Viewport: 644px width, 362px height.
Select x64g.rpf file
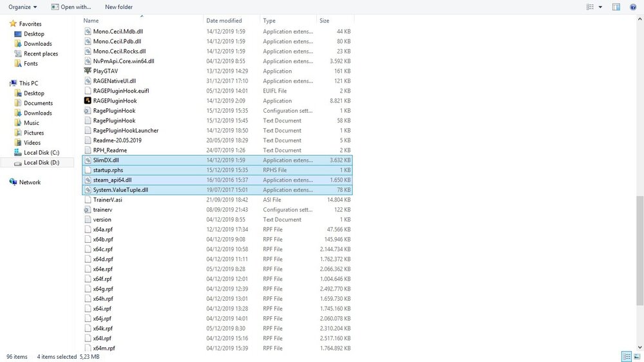coord(102,289)
